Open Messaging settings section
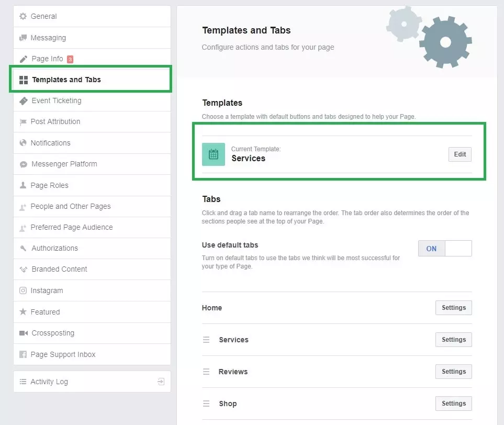504x425 pixels. point(92,38)
